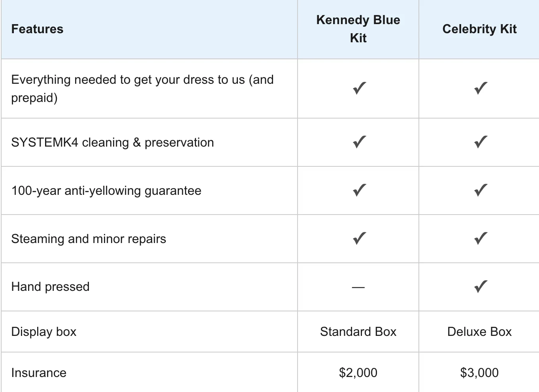The image size is (539, 392).
Task: Select the Celebrity Kit column header
Action: pyautogui.click(x=479, y=29)
